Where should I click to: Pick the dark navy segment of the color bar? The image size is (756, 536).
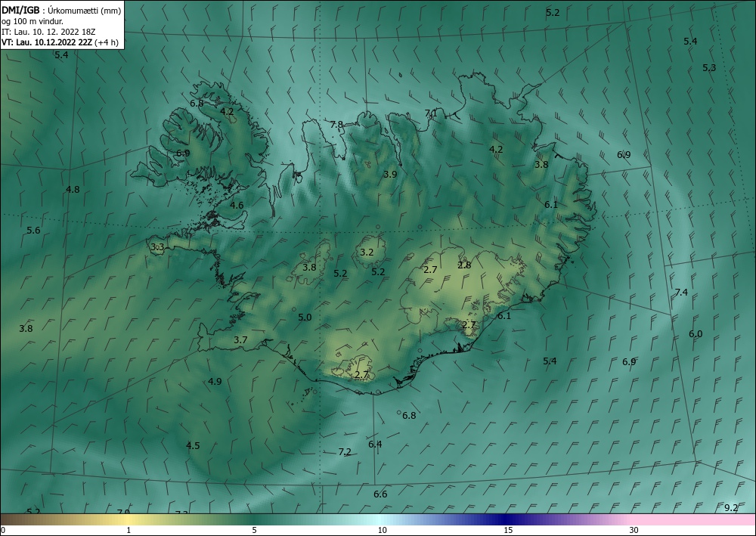[507, 519]
